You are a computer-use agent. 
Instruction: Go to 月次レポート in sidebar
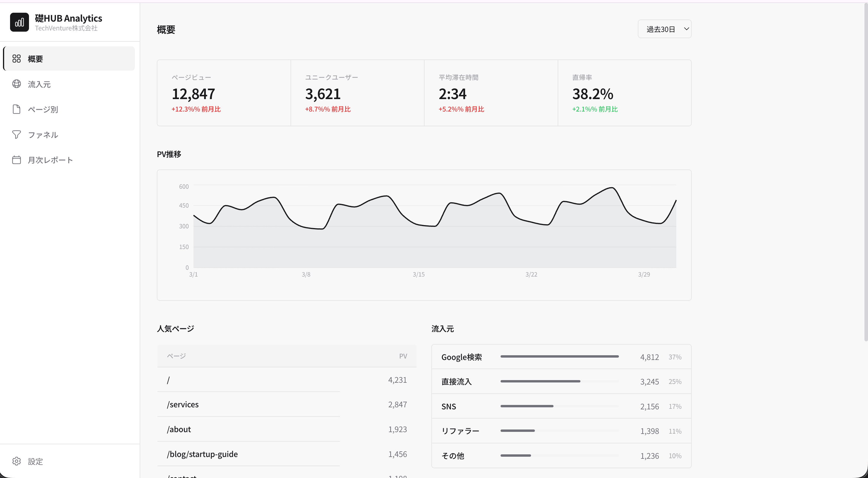tap(51, 160)
